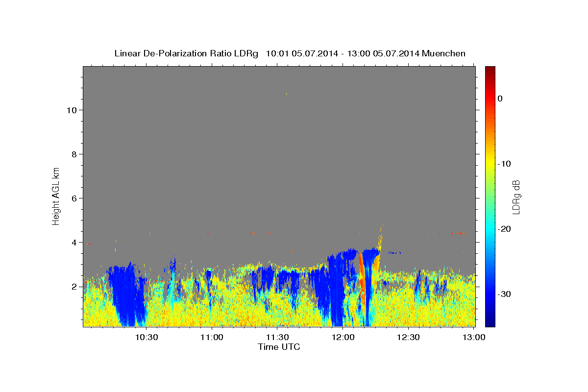The height and width of the screenshot is (392, 588).
Task: Click the 11:00 time tick label
Action: (x=212, y=337)
